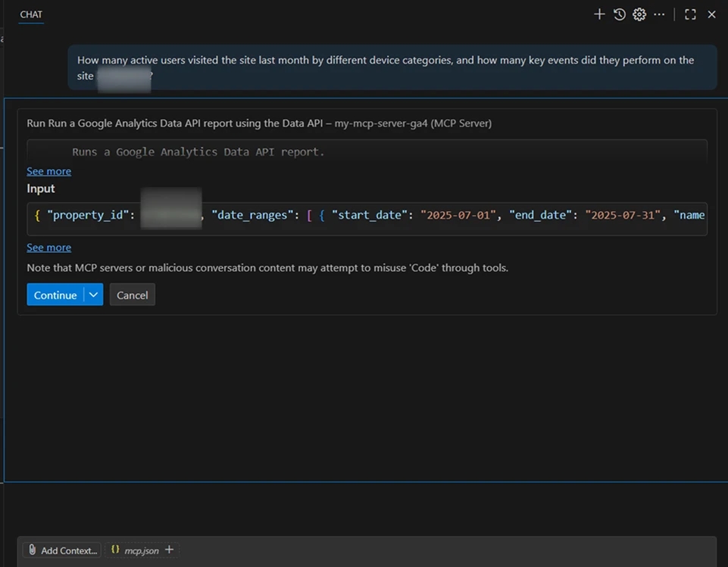The width and height of the screenshot is (728, 567).
Task: Add mcp.json context with plus icon
Action: click(x=170, y=550)
